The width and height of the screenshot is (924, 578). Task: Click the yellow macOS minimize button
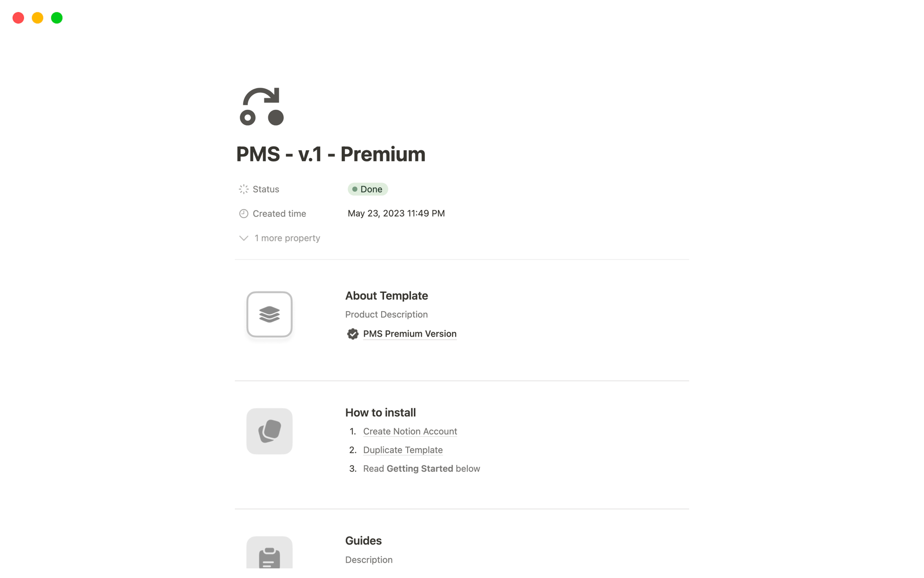point(38,18)
